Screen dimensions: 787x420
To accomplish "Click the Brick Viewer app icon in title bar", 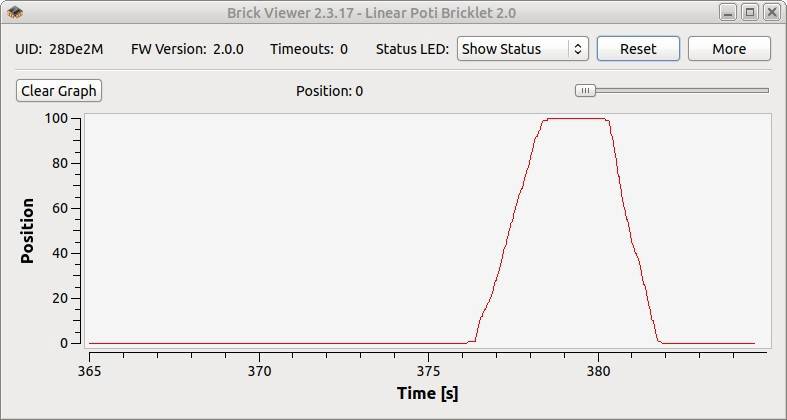I will coord(15,13).
